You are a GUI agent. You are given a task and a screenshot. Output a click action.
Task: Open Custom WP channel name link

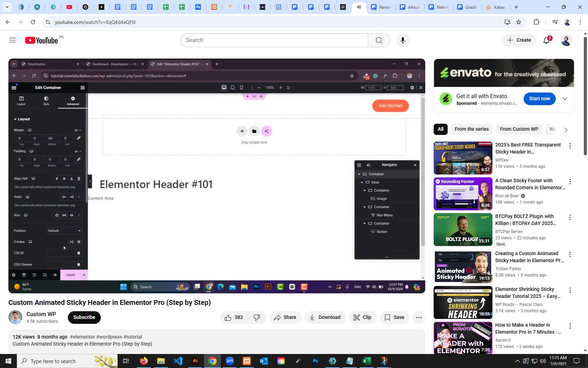click(41, 314)
